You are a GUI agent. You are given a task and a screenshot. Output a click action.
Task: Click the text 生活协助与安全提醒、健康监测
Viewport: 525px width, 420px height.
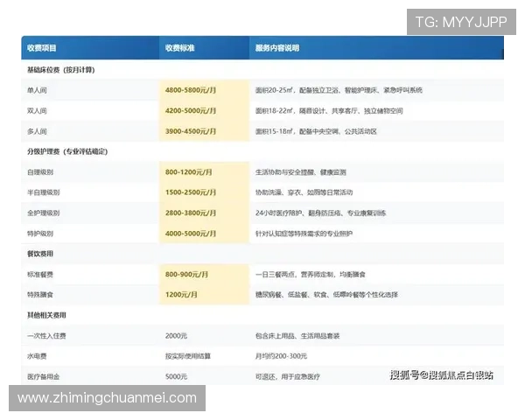(301, 172)
